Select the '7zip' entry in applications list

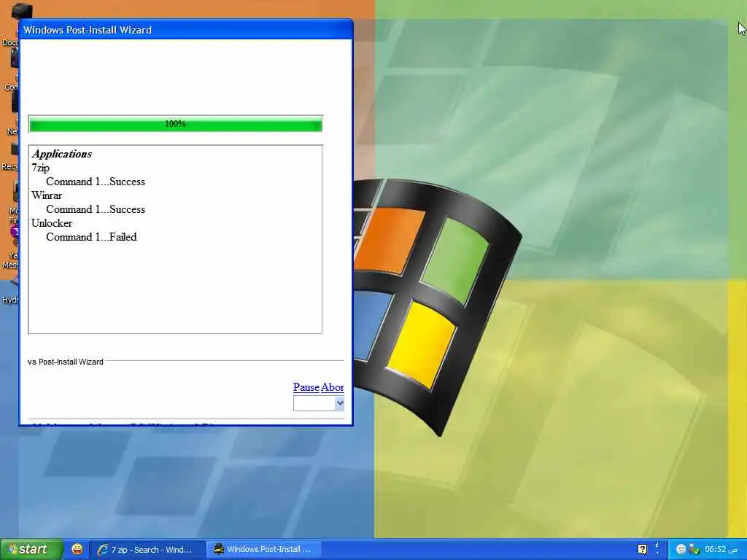[x=41, y=168]
